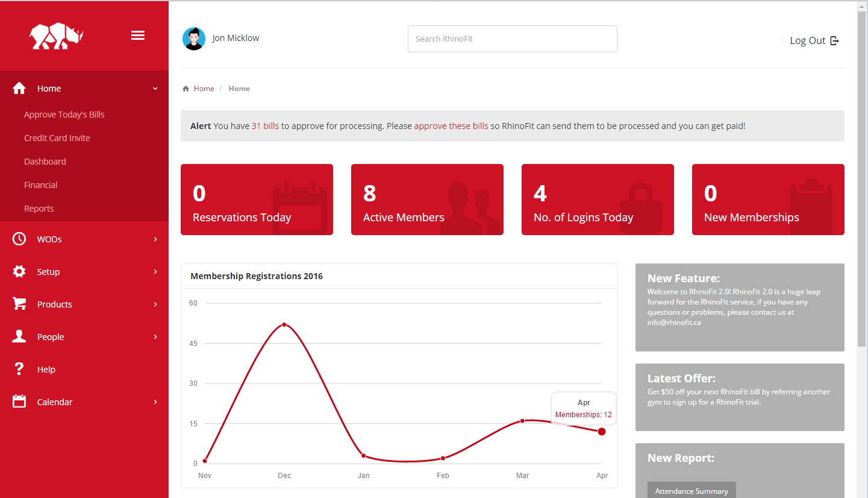Click the Feb data point on chart
The height and width of the screenshot is (498, 868).
pos(443,459)
